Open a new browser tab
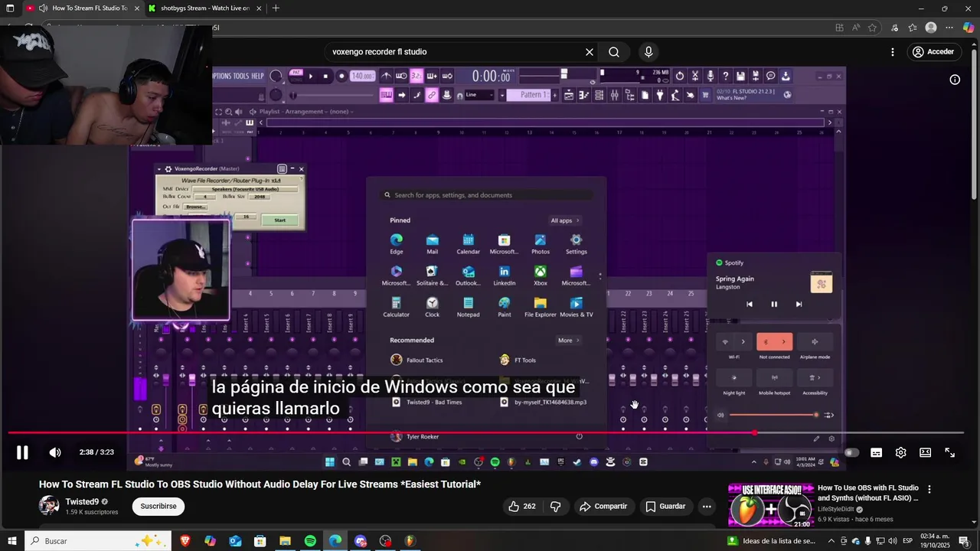The width and height of the screenshot is (980, 551). [x=276, y=8]
